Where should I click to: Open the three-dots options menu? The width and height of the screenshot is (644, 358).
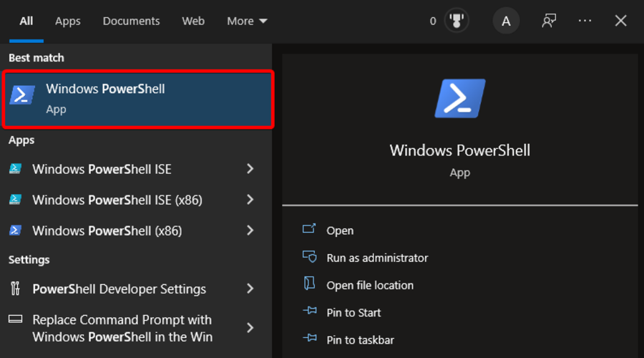click(585, 21)
